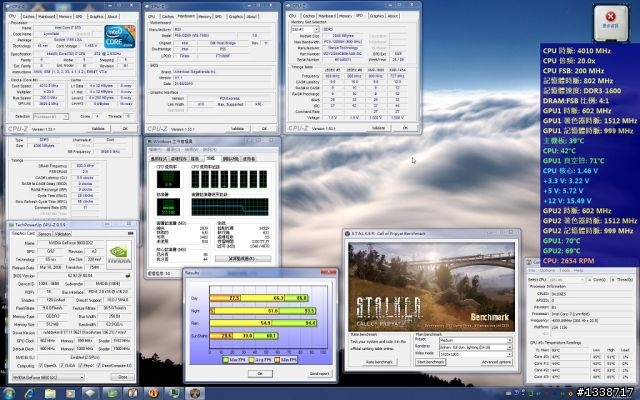Click OK in second CPU-Z window
The image size is (640, 400).
pos(264,129)
